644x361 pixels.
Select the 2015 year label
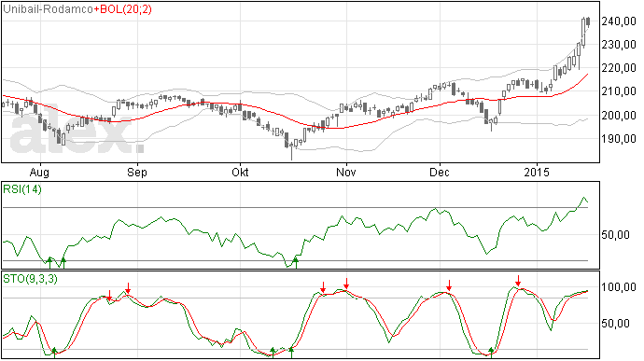537,172
